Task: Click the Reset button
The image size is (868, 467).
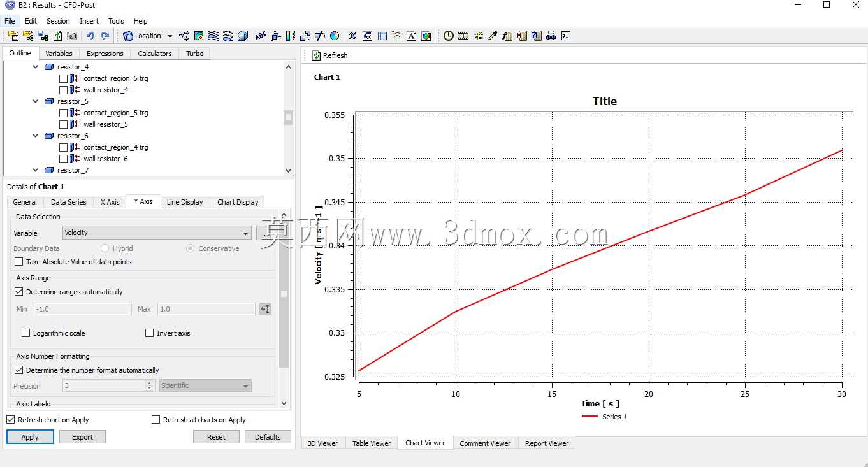Action: pyautogui.click(x=216, y=437)
